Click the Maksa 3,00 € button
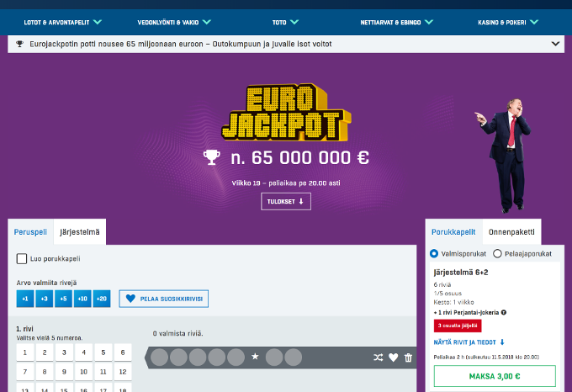The height and width of the screenshot is (392, 572). click(x=495, y=376)
